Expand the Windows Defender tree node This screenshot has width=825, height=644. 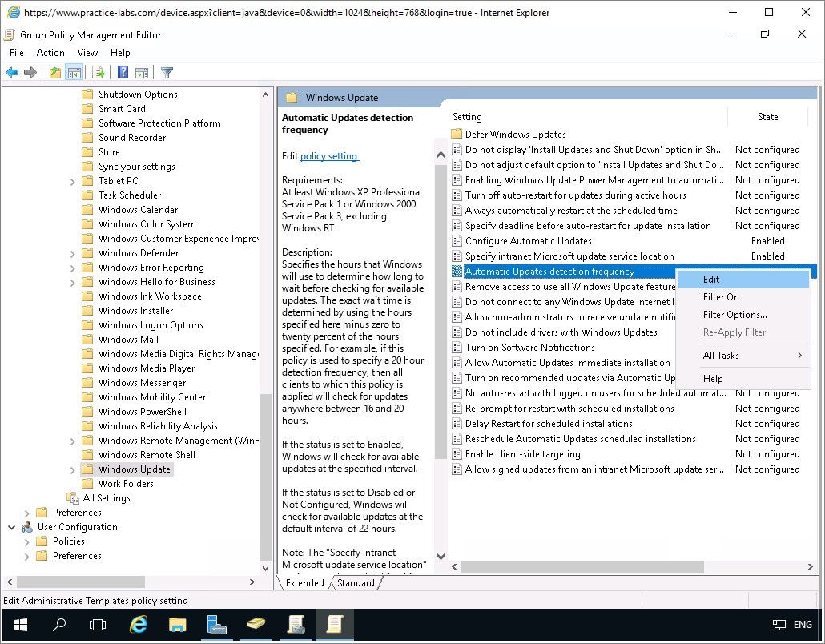click(x=73, y=253)
